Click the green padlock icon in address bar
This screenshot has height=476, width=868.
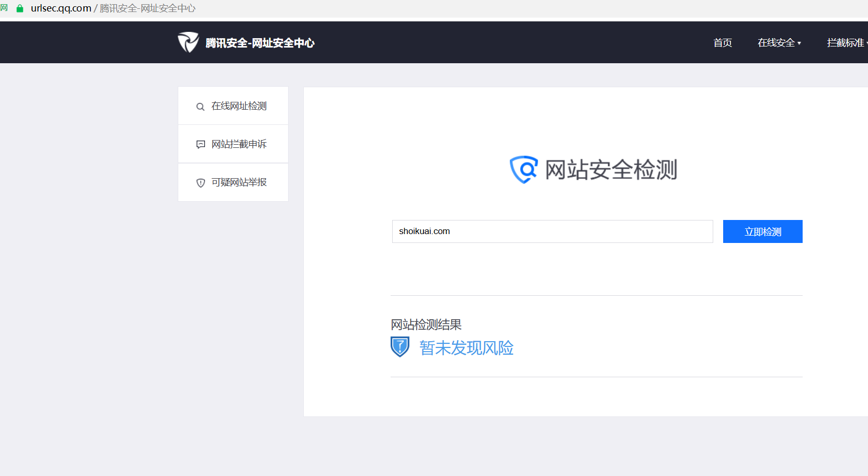click(20, 8)
